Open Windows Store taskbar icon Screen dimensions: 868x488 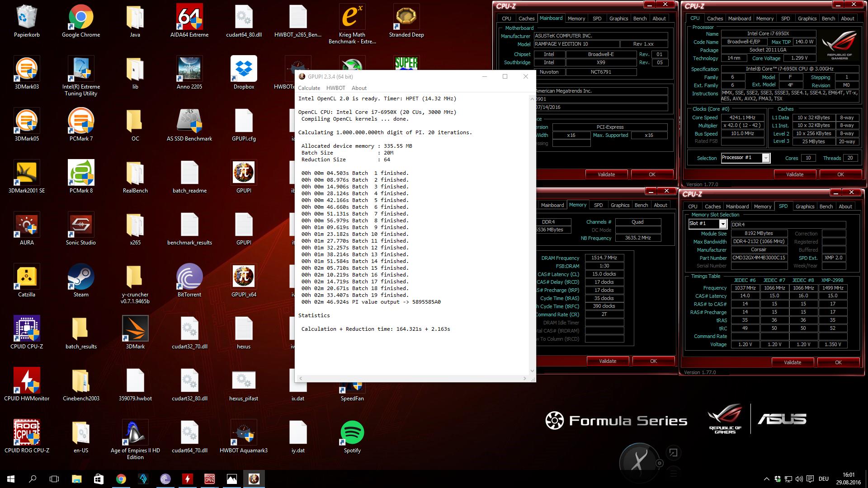[x=99, y=479]
